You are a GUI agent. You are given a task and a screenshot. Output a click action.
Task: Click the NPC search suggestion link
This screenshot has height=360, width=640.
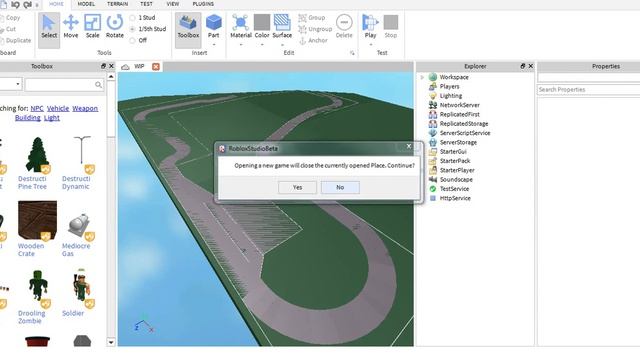(37, 109)
